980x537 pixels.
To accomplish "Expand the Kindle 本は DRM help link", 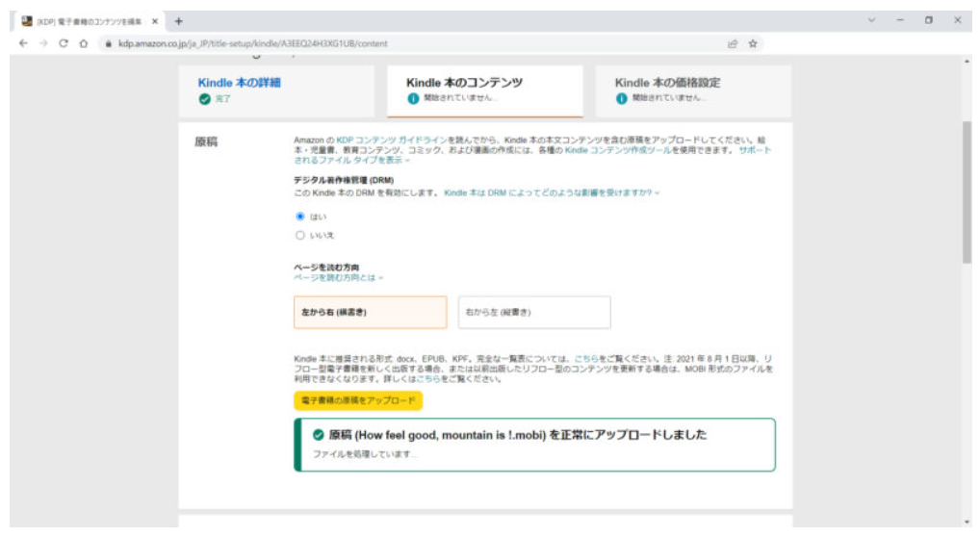I will (x=552, y=192).
